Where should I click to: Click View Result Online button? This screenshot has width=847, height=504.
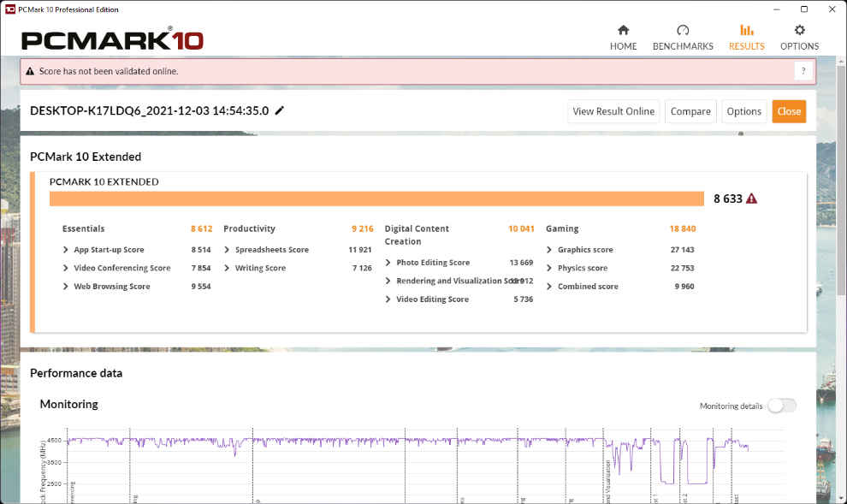point(613,111)
